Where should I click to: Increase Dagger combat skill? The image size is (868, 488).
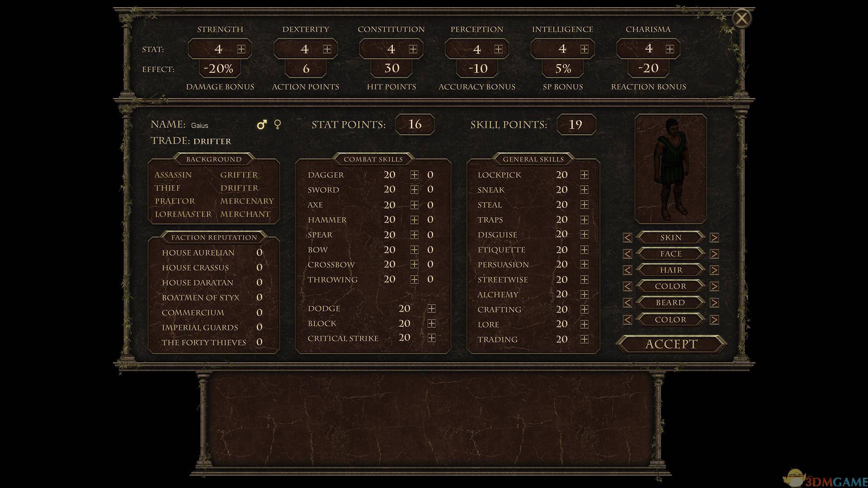[x=414, y=175]
